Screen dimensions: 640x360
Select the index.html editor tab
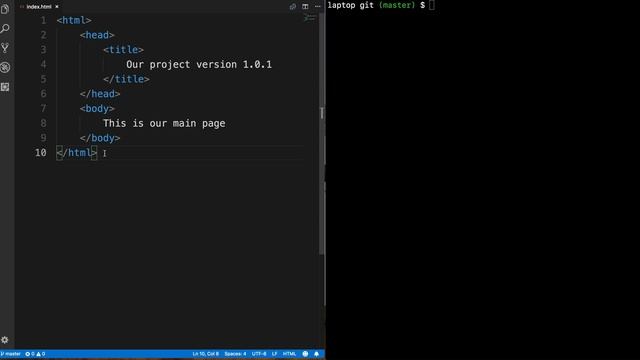39,7
